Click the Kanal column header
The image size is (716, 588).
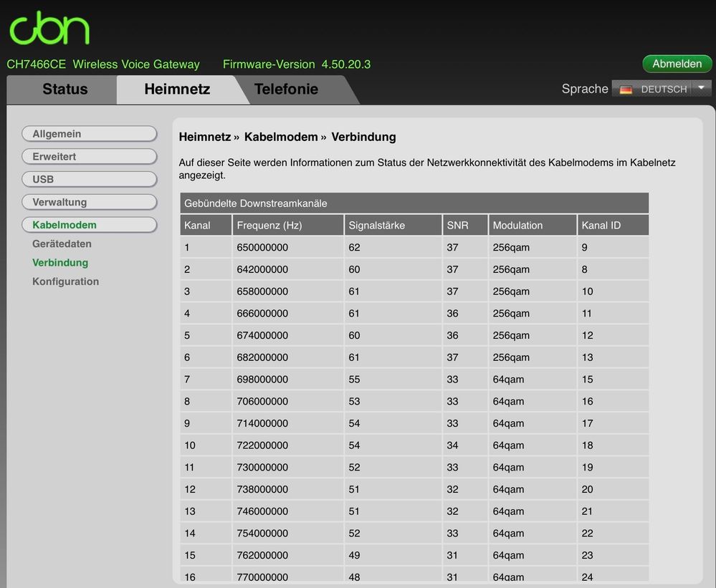(206, 225)
